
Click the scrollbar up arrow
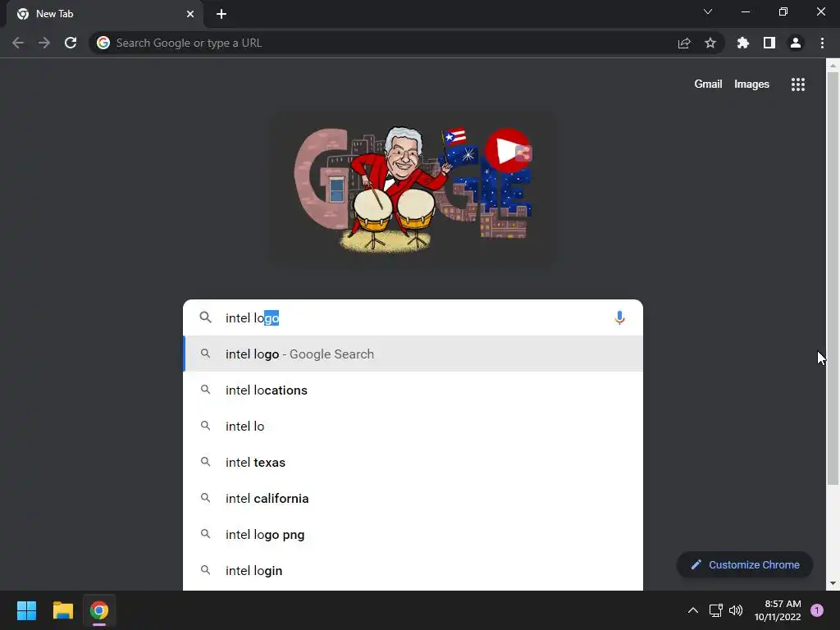[833, 66]
